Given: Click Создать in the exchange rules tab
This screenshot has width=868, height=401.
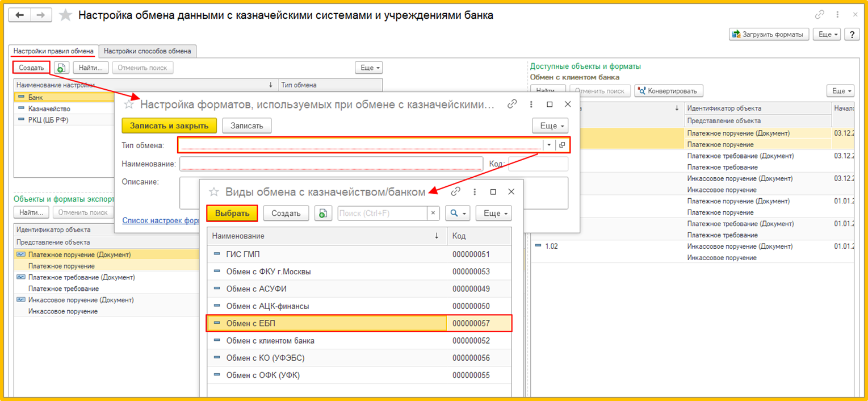Looking at the screenshot, I should tap(31, 68).
